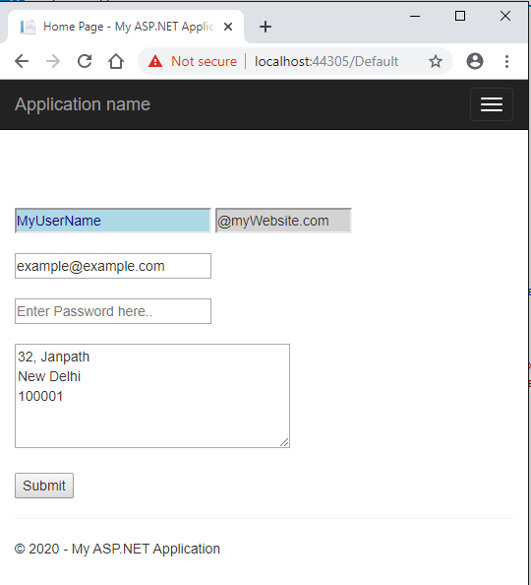Toggle the hamburger navigation menu

[491, 104]
